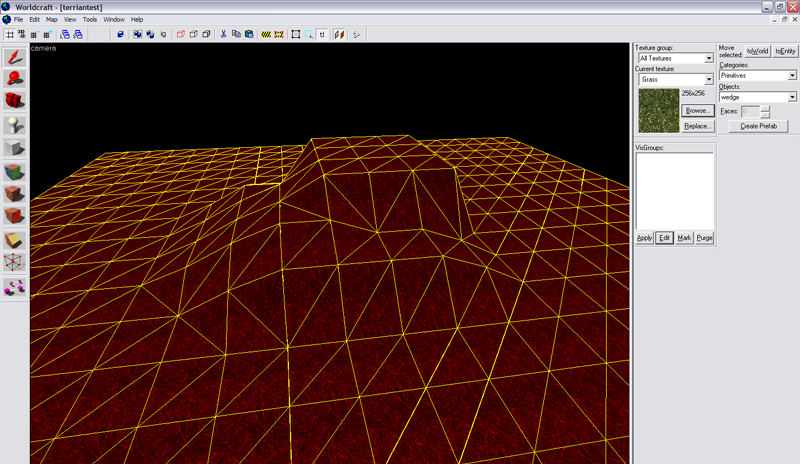Image resolution: width=800 pixels, height=464 pixels.
Task: Open the Edit menu
Action: pos(34,19)
